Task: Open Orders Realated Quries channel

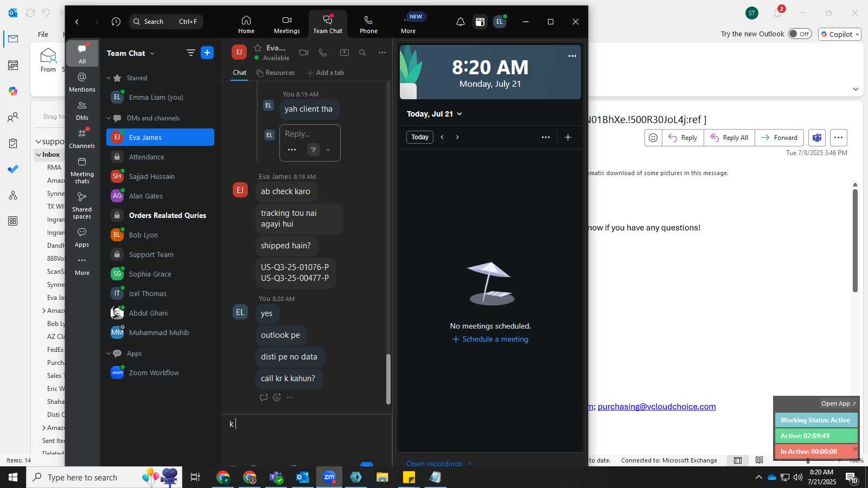Action: pos(161,215)
